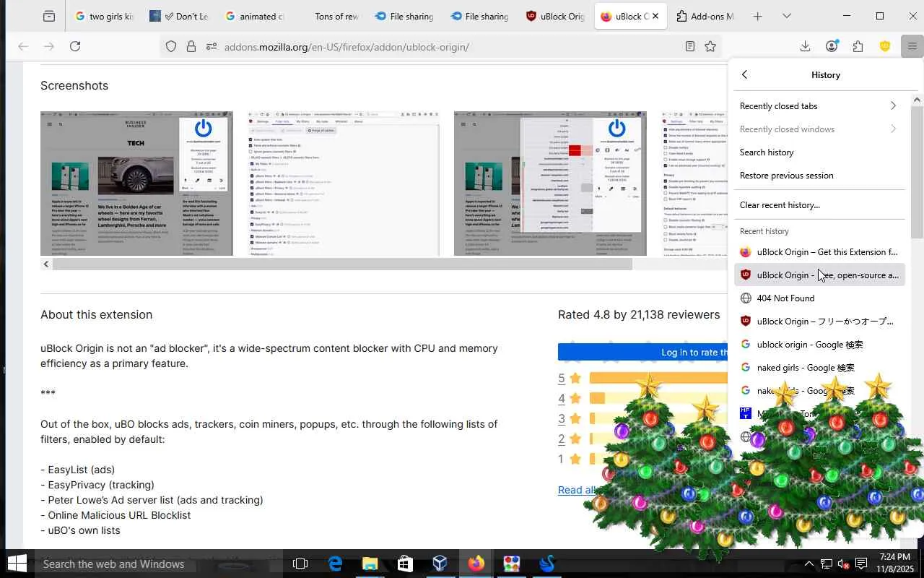Open history entry "uBlock Origin – Get this Extension"
The width and height of the screenshot is (924, 578).
(x=819, y=252)
